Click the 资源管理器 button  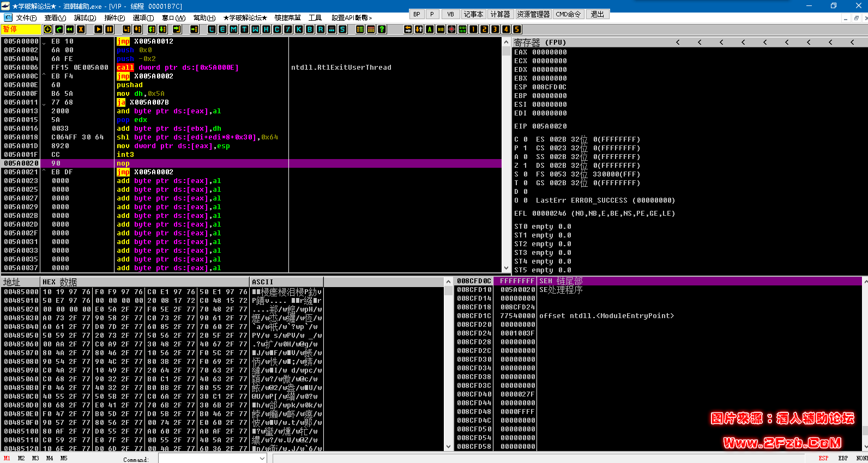533,14
